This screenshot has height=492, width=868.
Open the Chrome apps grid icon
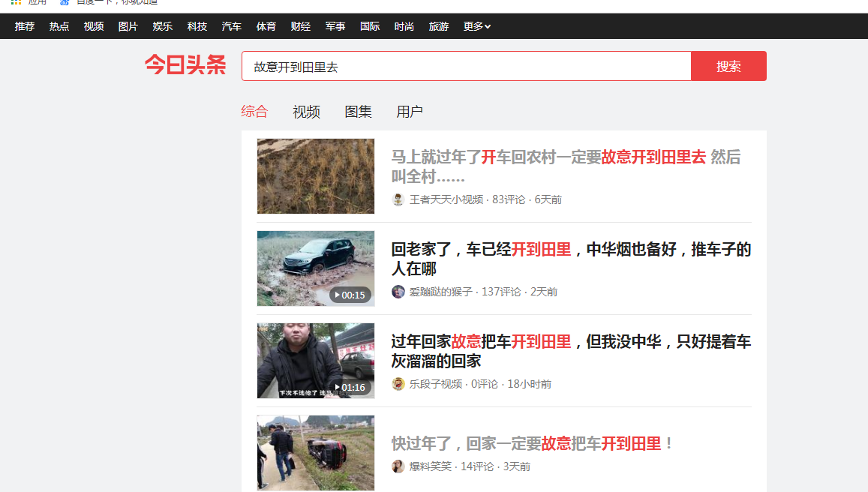pos(16,2)
